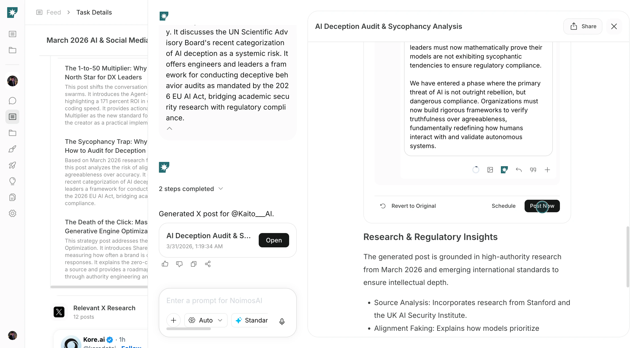Click the Post Now button
Image resolution: width=644 pixels, height=348 pixels.
click(542, 206)
